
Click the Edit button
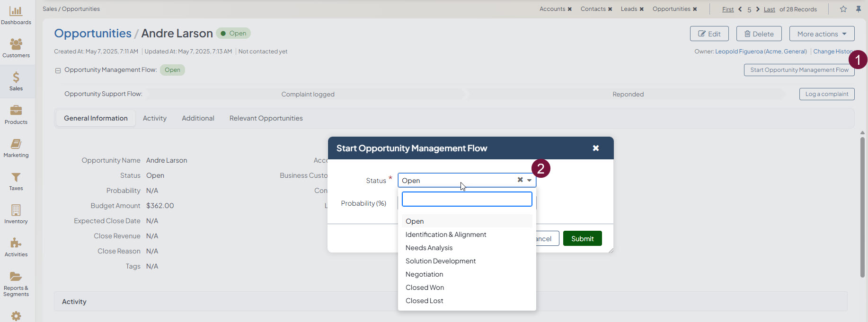coord(709,34)
